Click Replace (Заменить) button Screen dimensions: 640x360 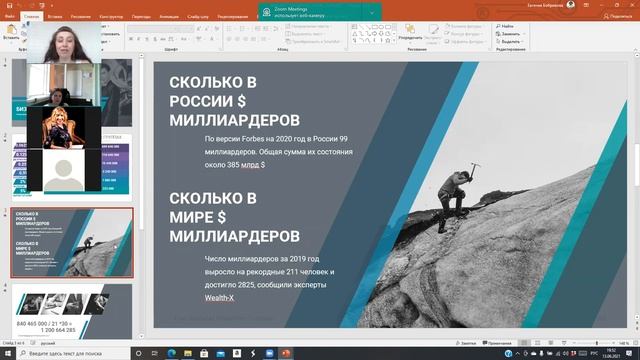pyautogui.click(x=508, y=34)
